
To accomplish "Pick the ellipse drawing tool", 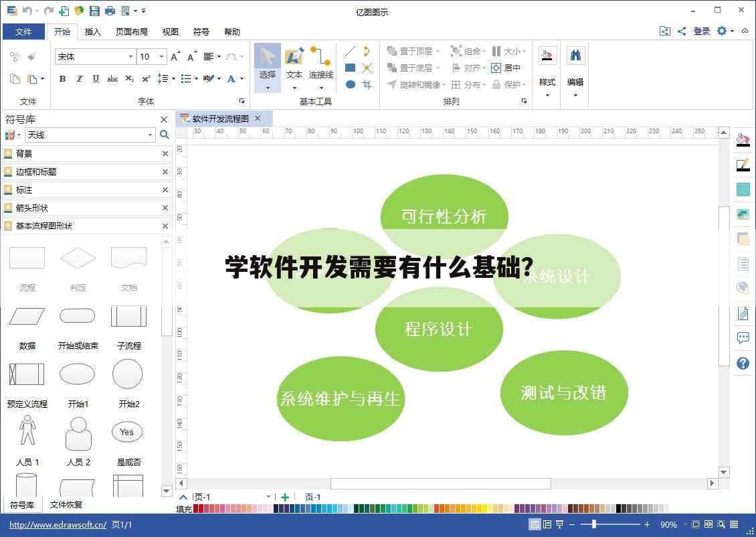I will tap(351, 84).
